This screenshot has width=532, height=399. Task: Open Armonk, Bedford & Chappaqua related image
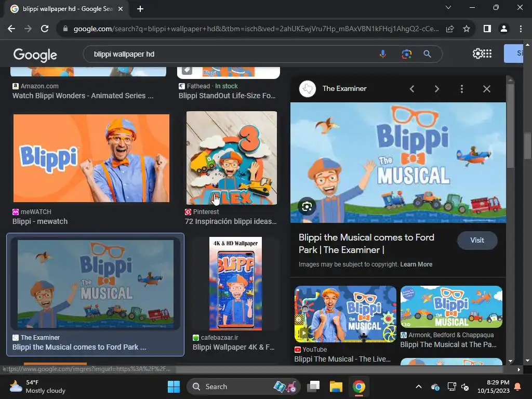pos(451,307)
